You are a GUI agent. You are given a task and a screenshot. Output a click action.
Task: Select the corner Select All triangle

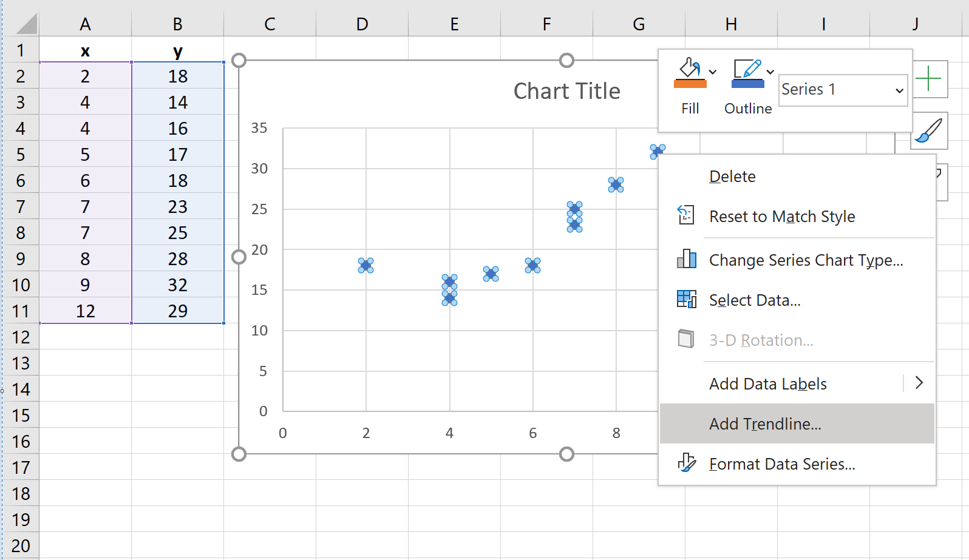pyautogui.click(x=26, y=24)
